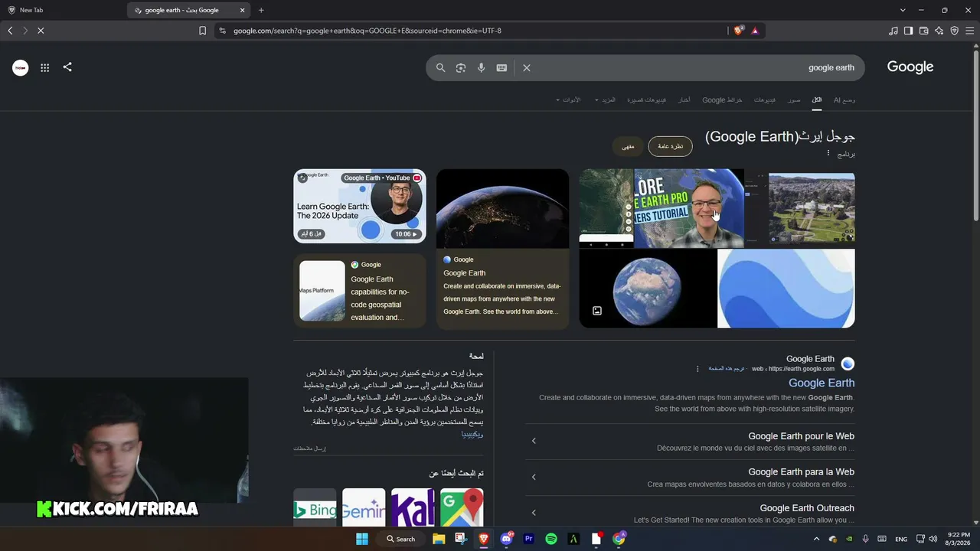This screenshot has height=551, width=980.
Task: Open the three-dot menu beside earth.google.com result
Action: 697,369
